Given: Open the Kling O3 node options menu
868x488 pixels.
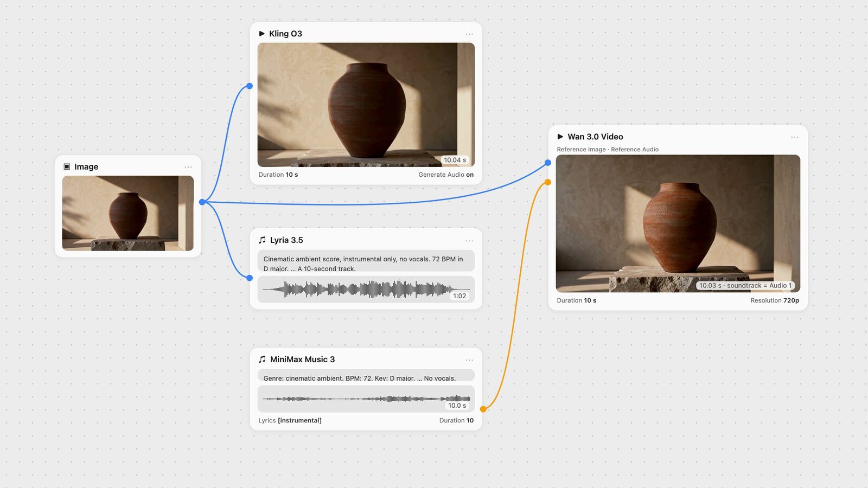Looking at the screenshot, I should 469,34.
